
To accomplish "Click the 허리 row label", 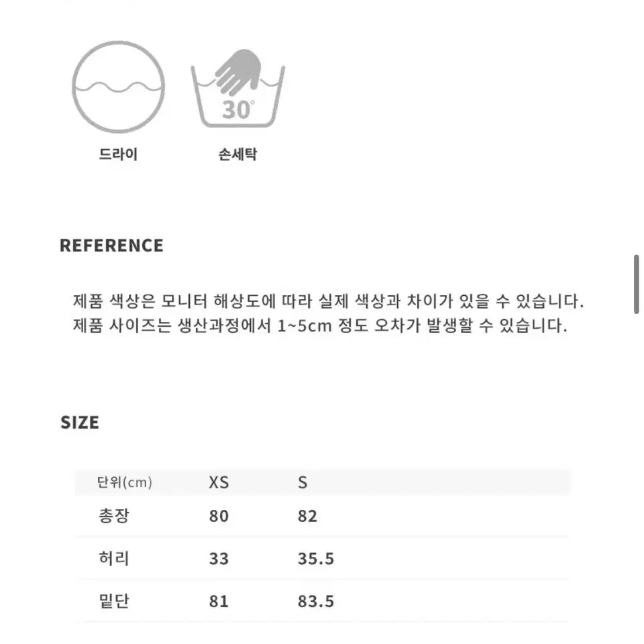I will pyautogui.click(x=114, y=559).
